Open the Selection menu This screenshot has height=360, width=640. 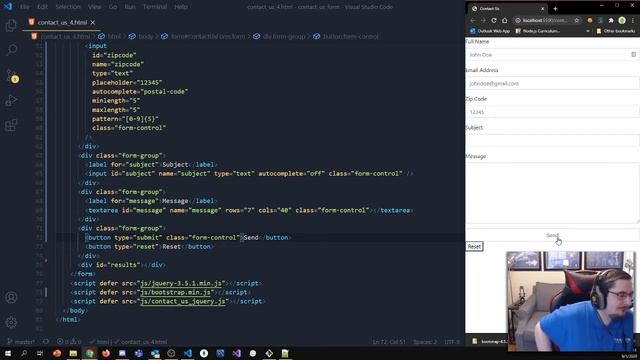point(68,7)
